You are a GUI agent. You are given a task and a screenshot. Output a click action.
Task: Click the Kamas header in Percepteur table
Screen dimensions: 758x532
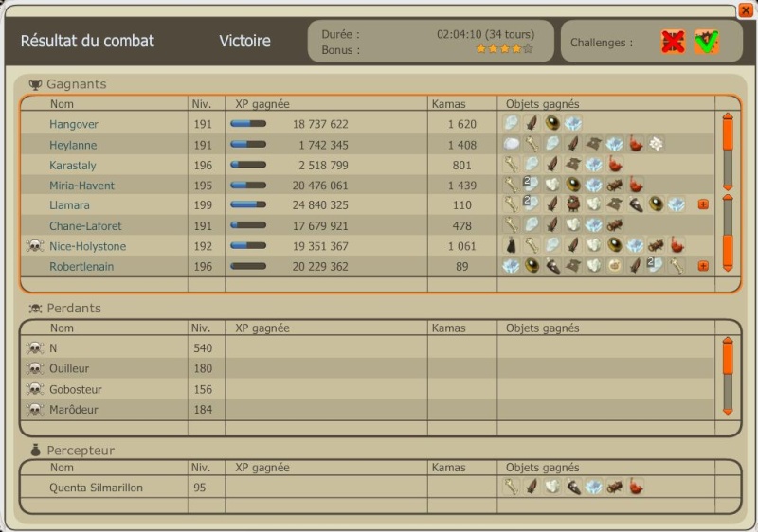(x=448, y=468)
